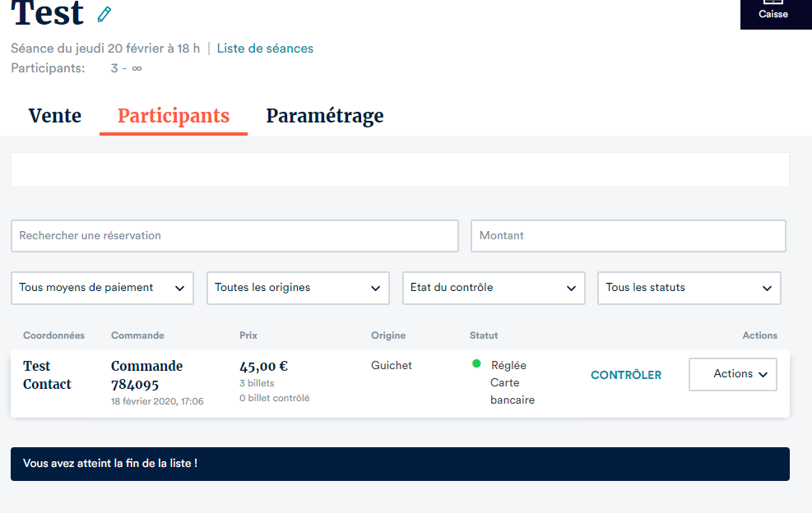Viewport: 812px width, 513px height.
Task: Switch to the Vente tab
Action: coord(55,116)
